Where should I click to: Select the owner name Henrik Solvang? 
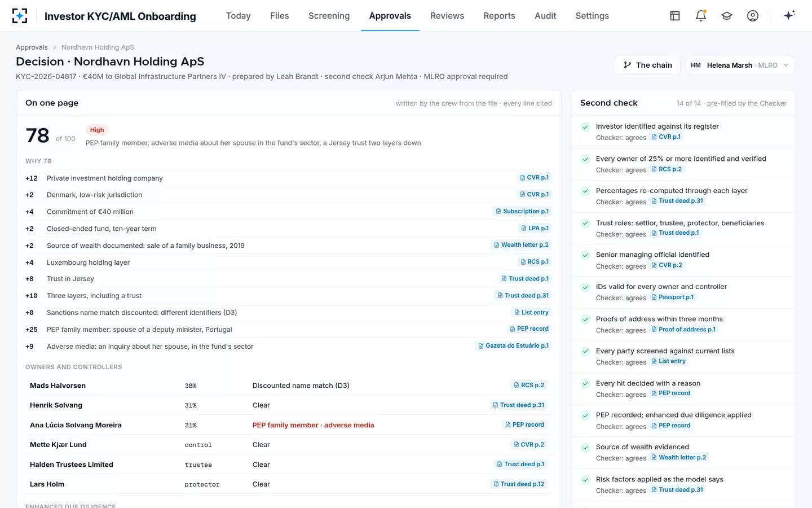[56, 405]
